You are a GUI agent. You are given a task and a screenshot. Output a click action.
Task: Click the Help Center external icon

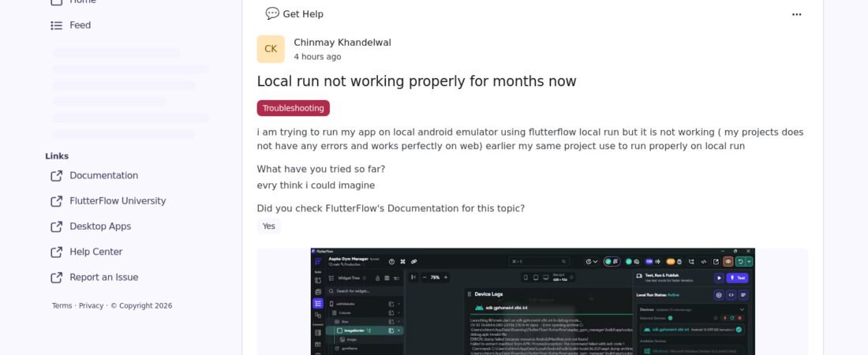pos(57,252)
